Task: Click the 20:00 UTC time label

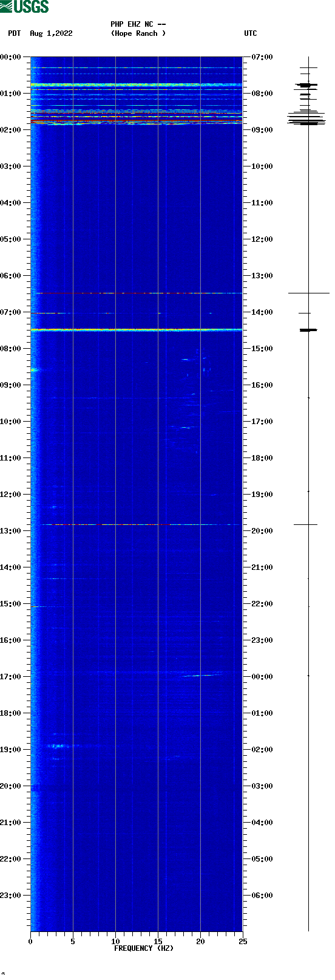Action: pos(262,531)
